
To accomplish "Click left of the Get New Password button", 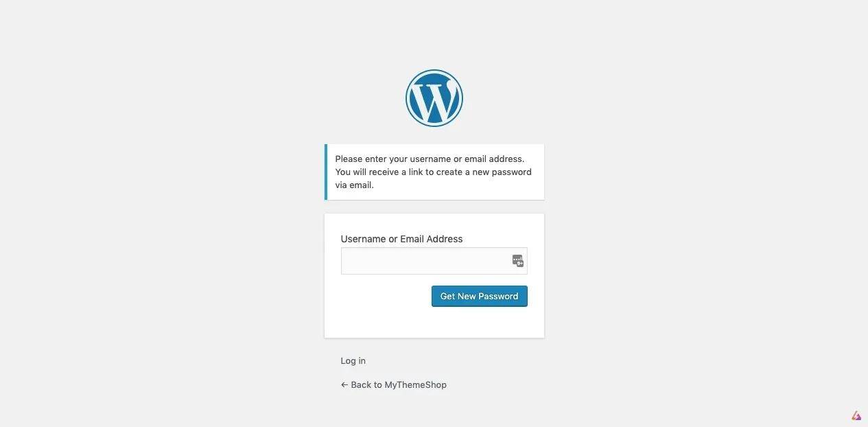I will click(x=384, y=297).
